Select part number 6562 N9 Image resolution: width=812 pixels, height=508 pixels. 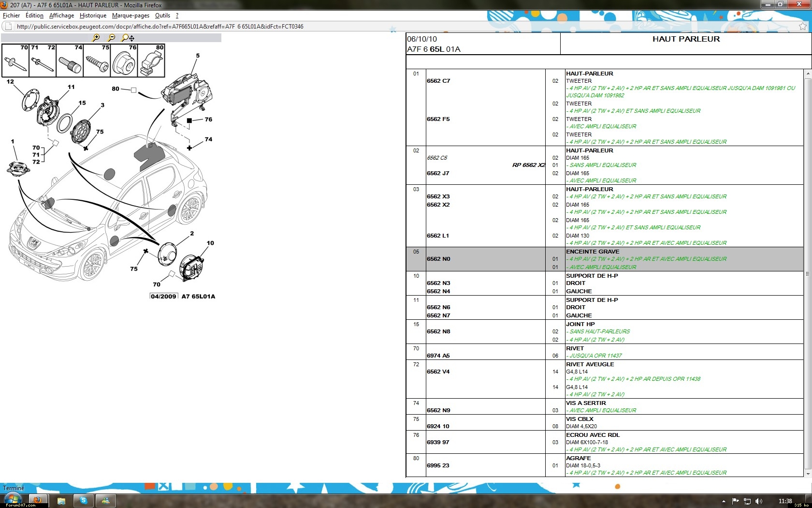438,410
